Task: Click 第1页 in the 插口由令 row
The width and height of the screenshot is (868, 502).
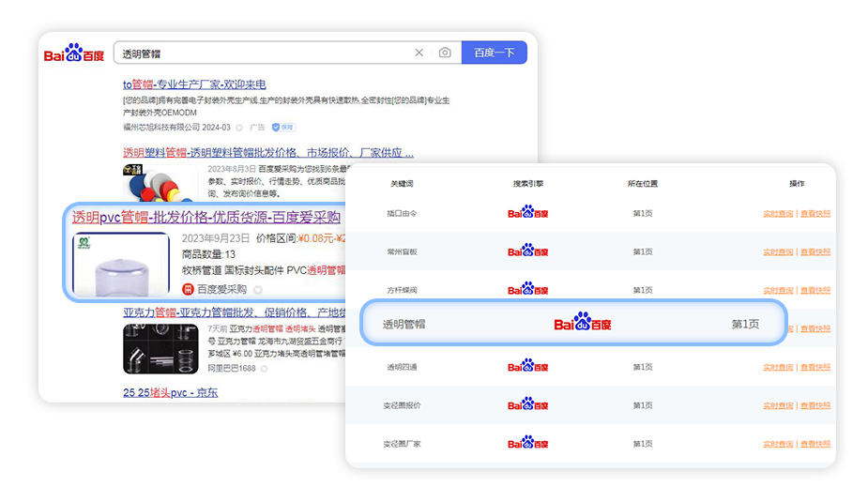Action: pyautogui.click(x=643, y=213)
